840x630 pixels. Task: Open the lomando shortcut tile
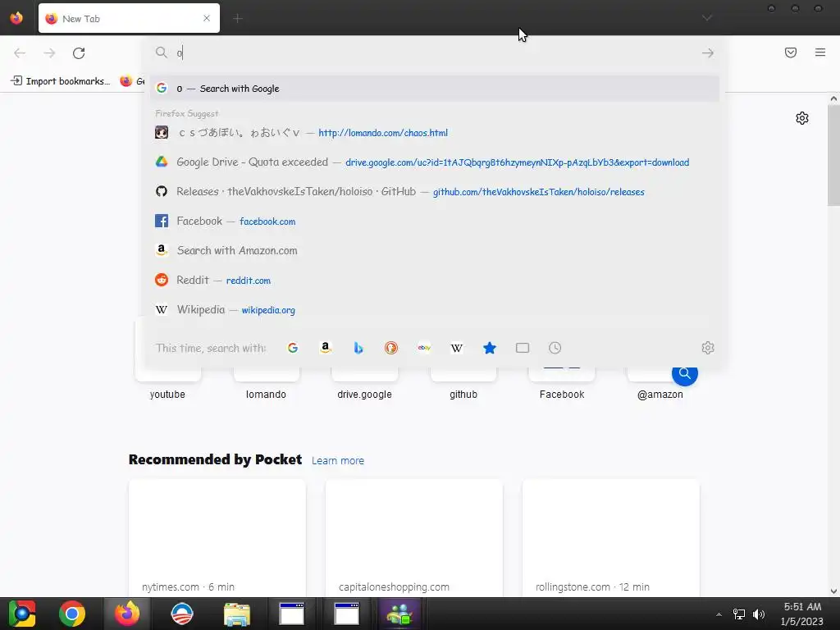click(266, 384)
